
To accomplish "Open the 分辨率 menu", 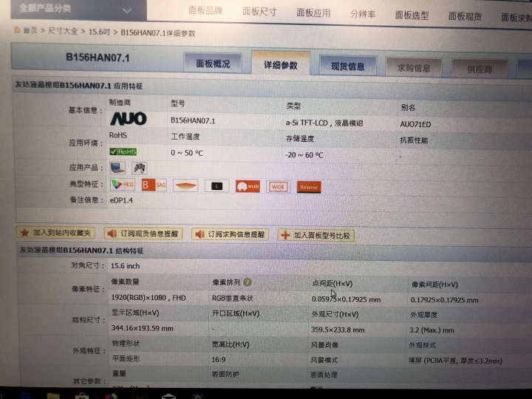I will pos(363,14).
